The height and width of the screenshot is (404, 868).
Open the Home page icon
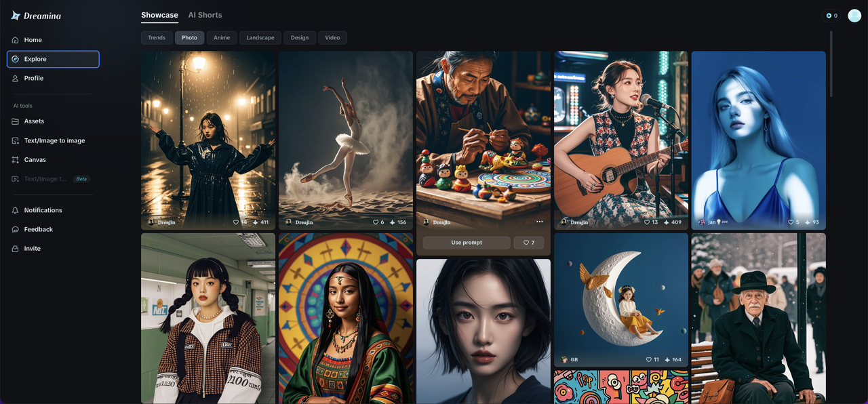(15, 40)
